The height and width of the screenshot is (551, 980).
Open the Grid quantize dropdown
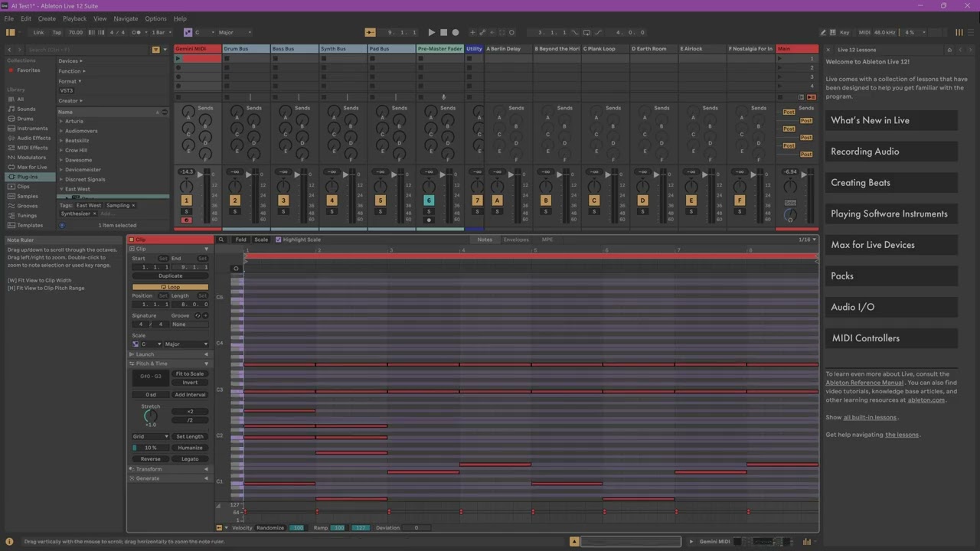(x=150, y=436)
